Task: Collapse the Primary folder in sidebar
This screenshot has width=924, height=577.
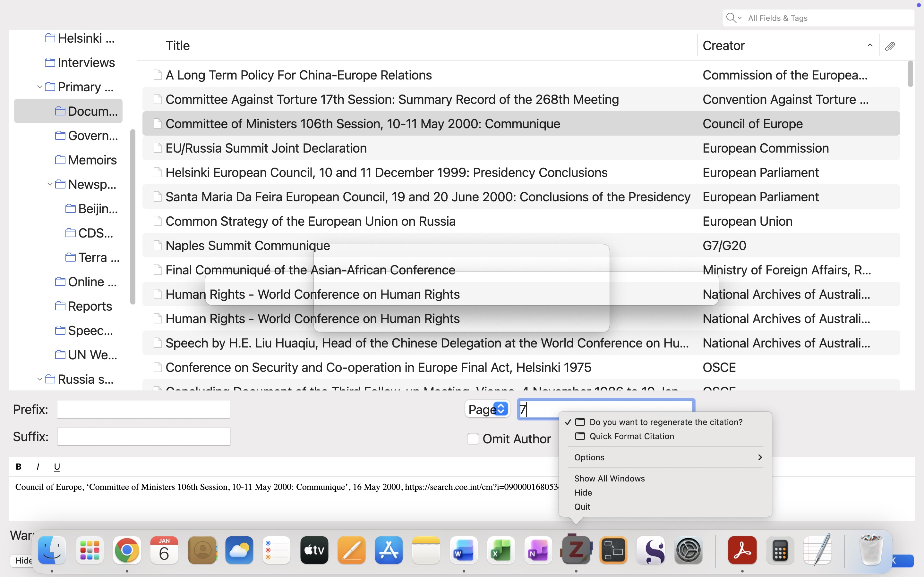Action: pos(39,87)
